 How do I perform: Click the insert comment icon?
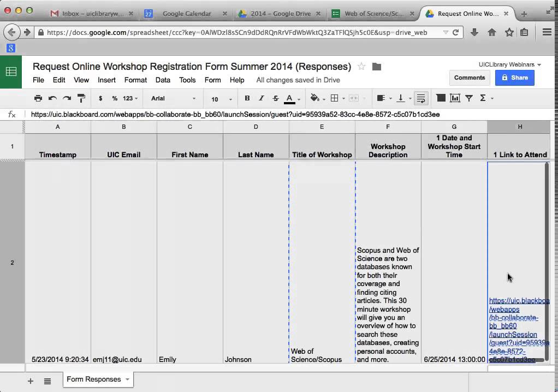point(441,98)
